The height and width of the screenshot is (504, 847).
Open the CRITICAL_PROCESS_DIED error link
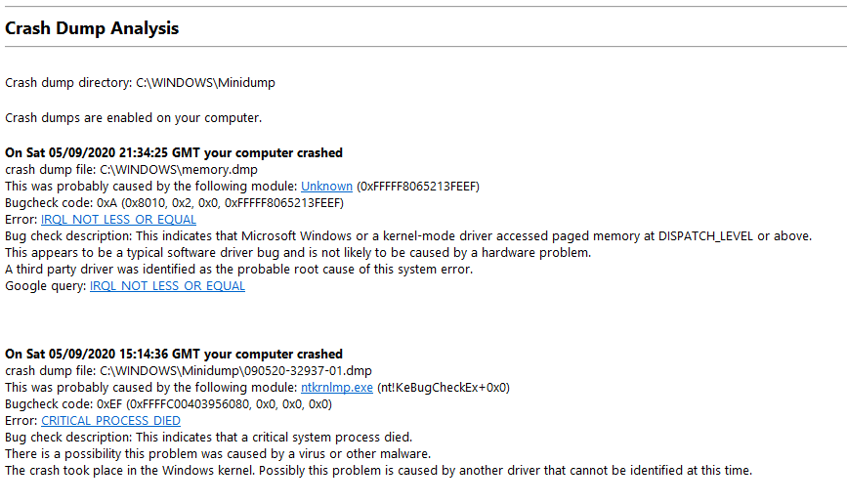110,421
